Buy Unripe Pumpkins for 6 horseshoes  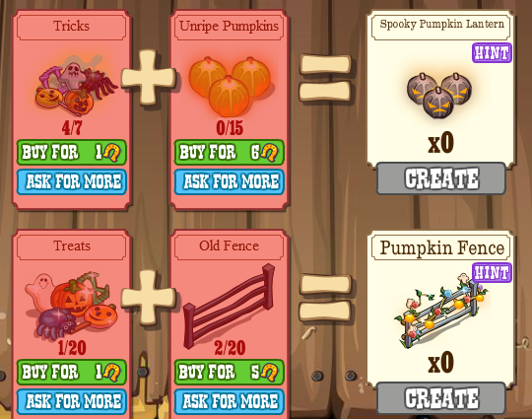(229, 153)
